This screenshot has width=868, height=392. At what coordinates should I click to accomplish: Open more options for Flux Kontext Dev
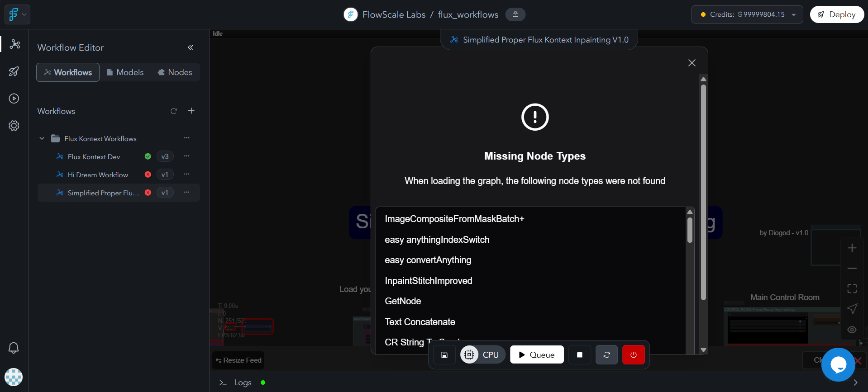pos(186,156)
